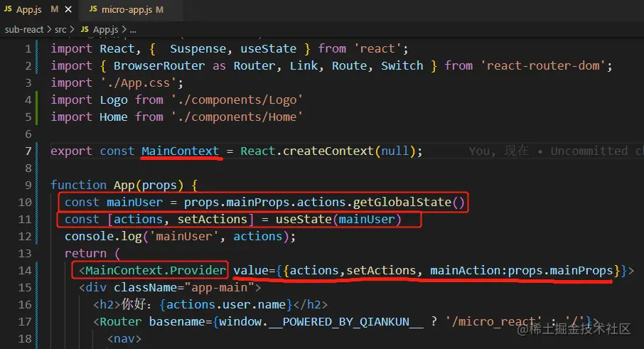The width and height of the screenshot is (644, 349).
Task: Close the App.js tab
Action: [x=68, y=9]
